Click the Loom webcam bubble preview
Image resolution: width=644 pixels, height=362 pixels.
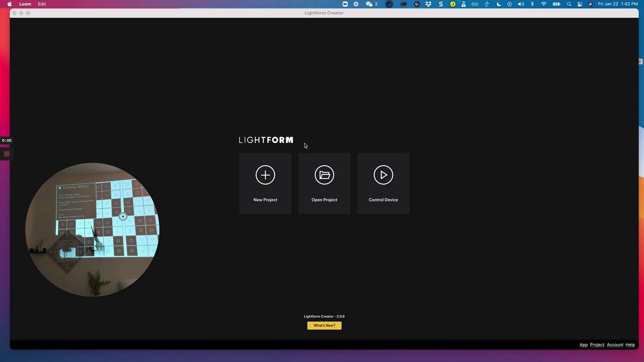(x=92, y=229)
